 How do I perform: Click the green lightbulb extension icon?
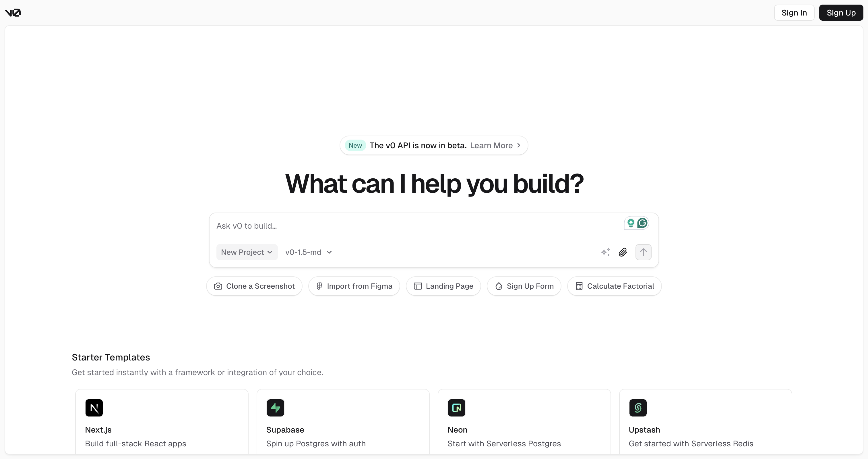pyautogui.click(x=631, y=223)
